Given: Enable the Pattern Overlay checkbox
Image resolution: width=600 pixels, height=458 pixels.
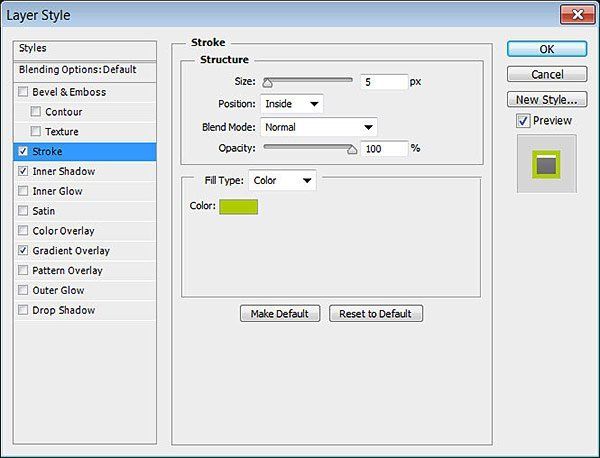Looking at the screenshot, I should click(x=23, y=271).
